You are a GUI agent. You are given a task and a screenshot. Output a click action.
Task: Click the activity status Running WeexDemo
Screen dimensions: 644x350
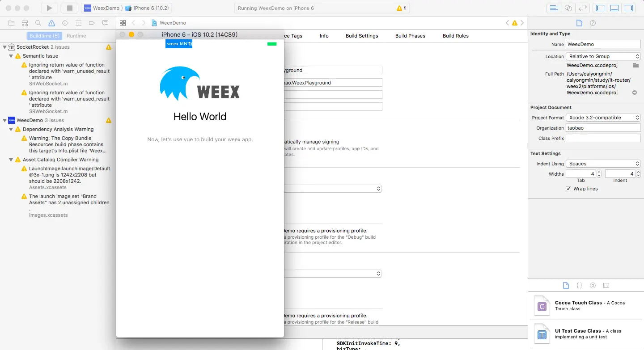[x=275, y=8]
